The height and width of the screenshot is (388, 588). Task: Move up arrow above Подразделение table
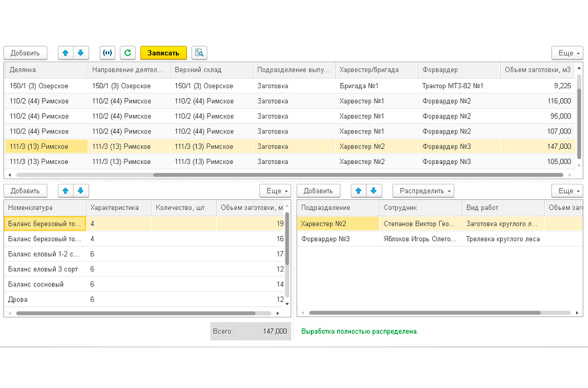[x=358, y=190]
